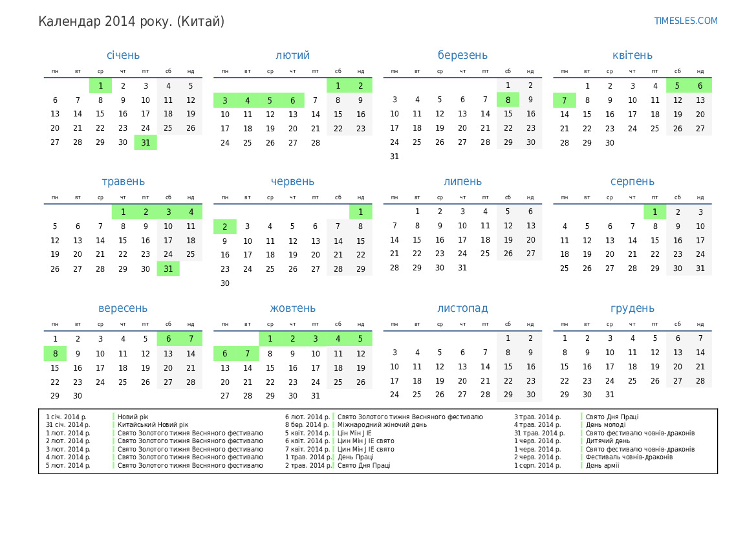
Task: Select highlighted January 1 holiday cell
Action: pos(100,85)
